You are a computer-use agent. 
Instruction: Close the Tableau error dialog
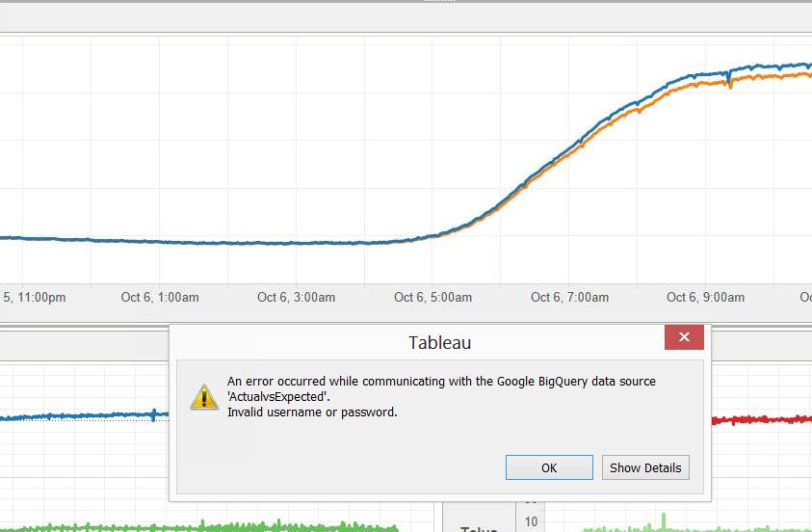[x=684, y=337]
